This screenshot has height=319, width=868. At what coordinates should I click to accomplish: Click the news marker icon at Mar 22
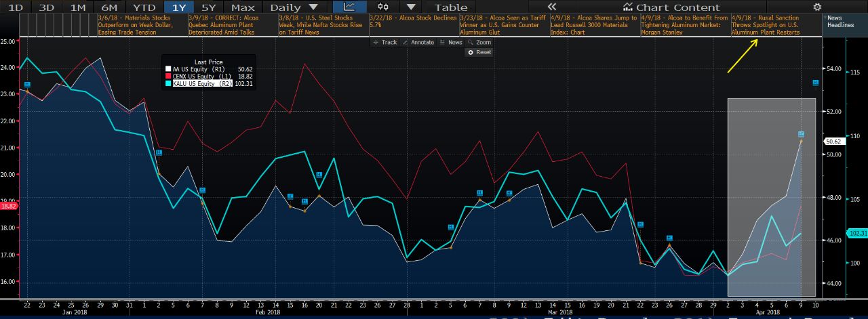(x=640, y=224)
